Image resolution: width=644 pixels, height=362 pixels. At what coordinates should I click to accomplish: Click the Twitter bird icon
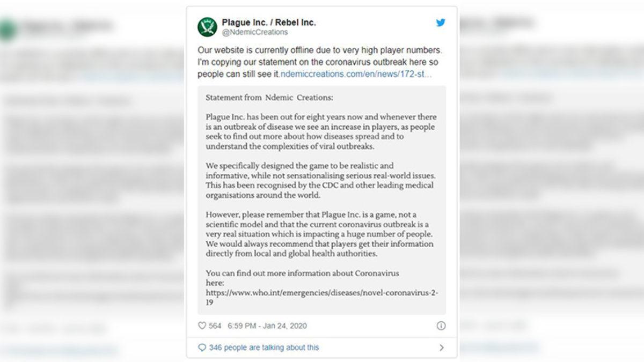[x=441, y=23]
